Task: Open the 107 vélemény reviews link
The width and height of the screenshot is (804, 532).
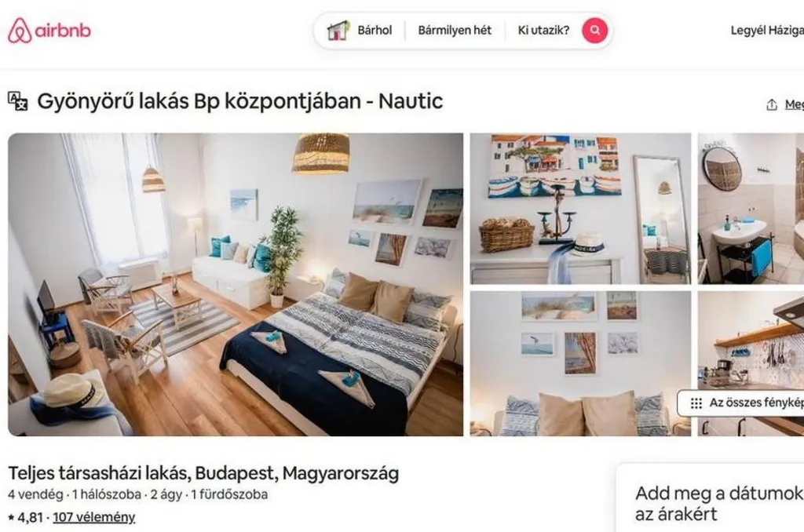Action: click(x=94, y=517)
